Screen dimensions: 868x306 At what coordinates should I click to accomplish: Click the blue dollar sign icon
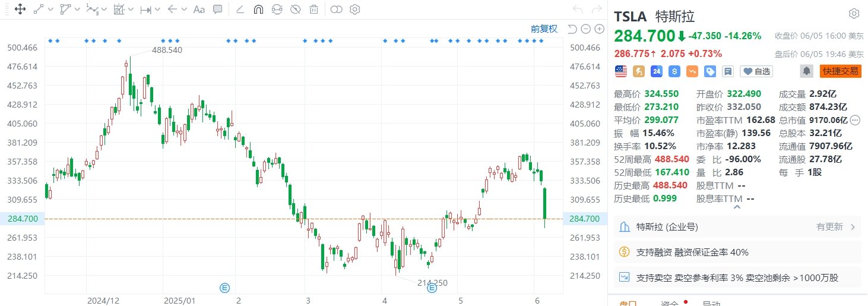click(674, 71)
